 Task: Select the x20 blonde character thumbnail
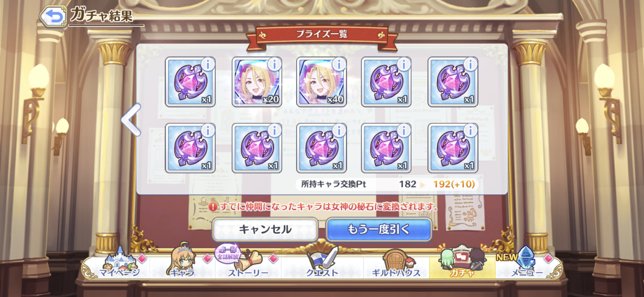pos(257,82)
